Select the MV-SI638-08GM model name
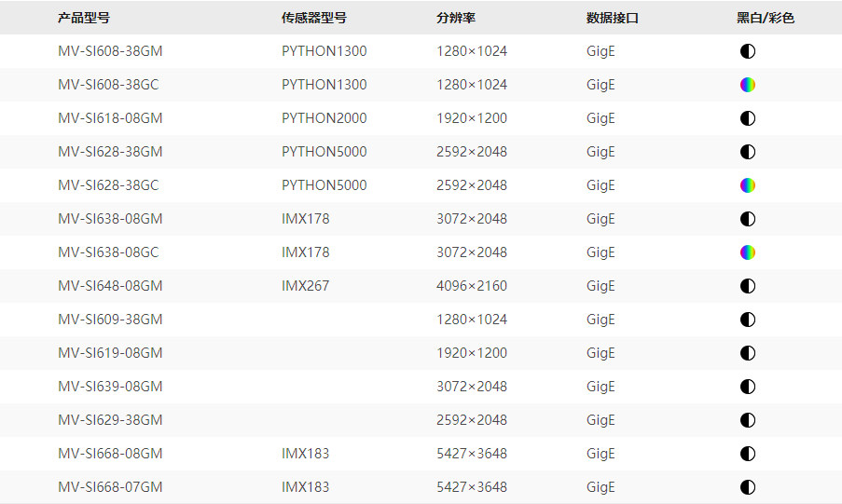842x504 pixels. [x=110, y=219]
